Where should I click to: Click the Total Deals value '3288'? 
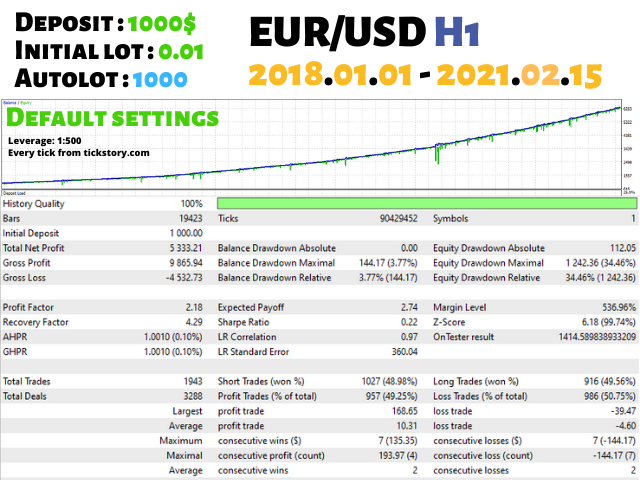click(193, 396)
